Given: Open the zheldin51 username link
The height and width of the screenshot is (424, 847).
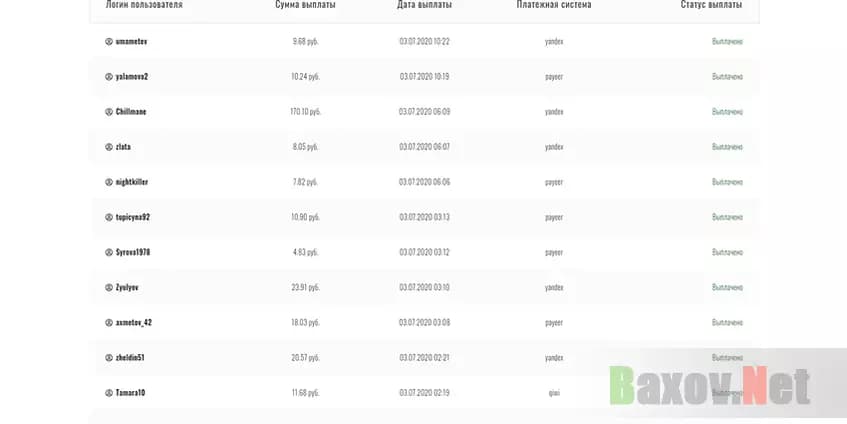Looking at the screenshot, I should click(130, 357).
